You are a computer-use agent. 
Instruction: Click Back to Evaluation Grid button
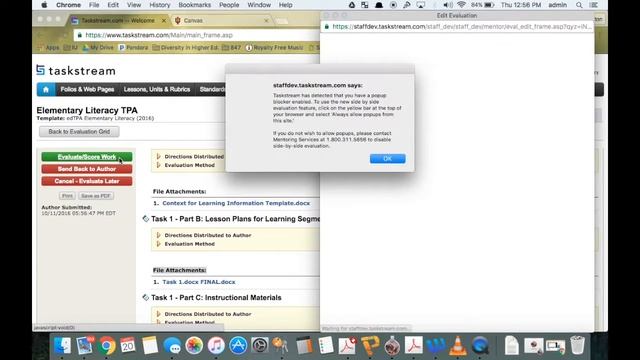tap(79, 131)
